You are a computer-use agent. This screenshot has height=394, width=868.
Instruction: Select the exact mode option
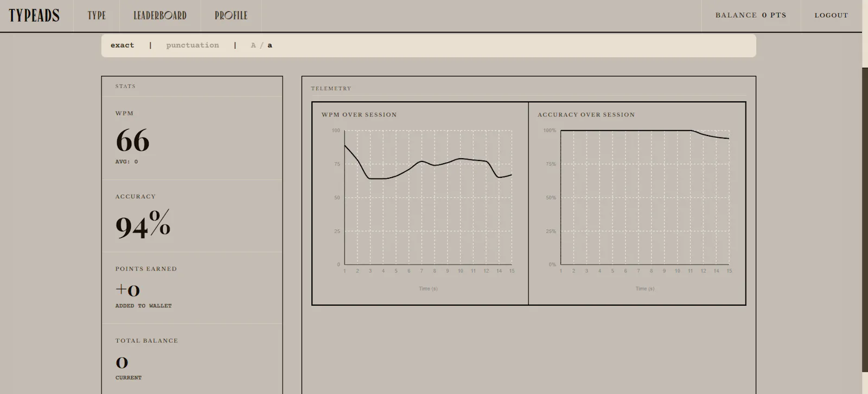point(122,46)
